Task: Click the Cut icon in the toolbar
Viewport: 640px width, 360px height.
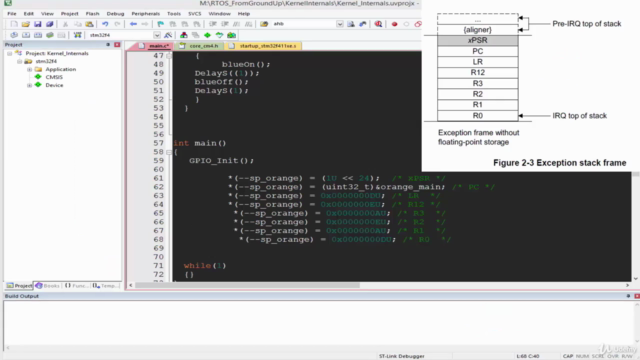Action: point(65,24)
